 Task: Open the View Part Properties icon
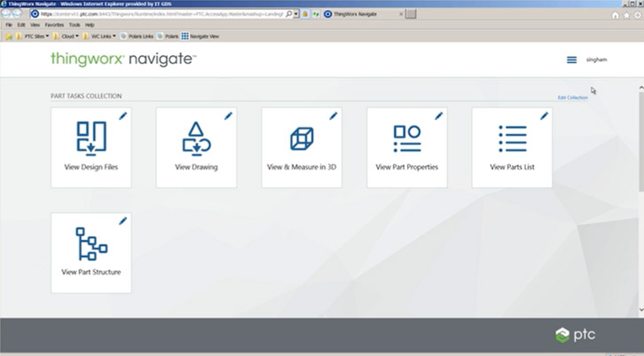pos(407,138)
